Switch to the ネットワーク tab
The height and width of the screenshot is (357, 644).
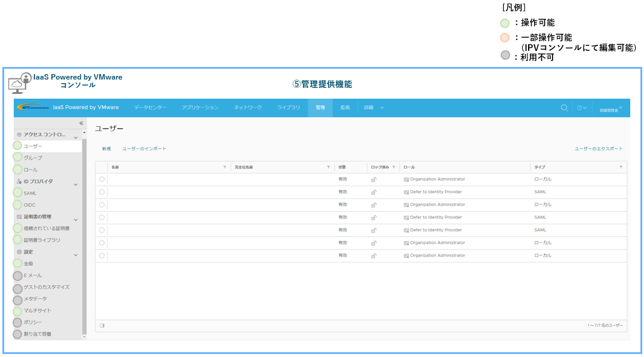247,108
